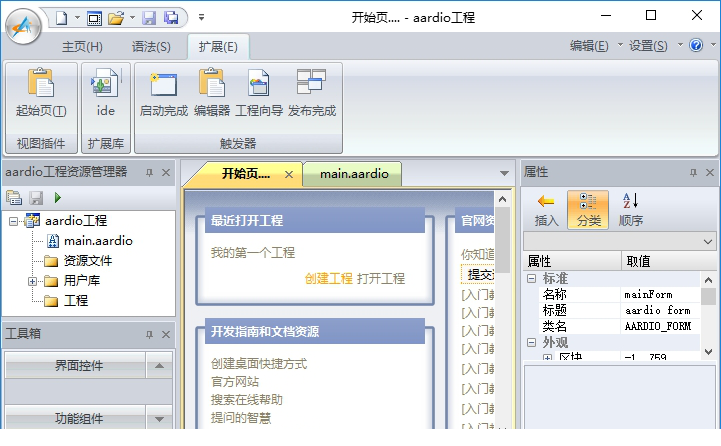
Task: Run the project with green play arrow
Action: click(x=58, y=198)
